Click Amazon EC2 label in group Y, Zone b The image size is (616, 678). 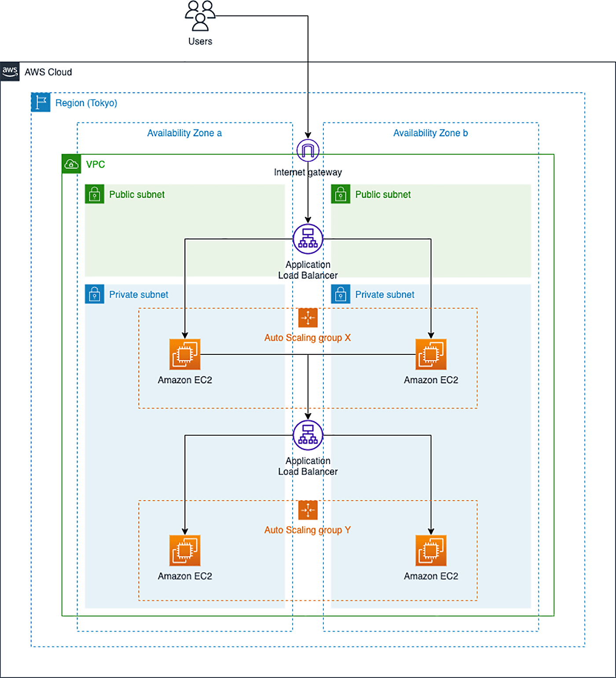(x=431, y=576)
